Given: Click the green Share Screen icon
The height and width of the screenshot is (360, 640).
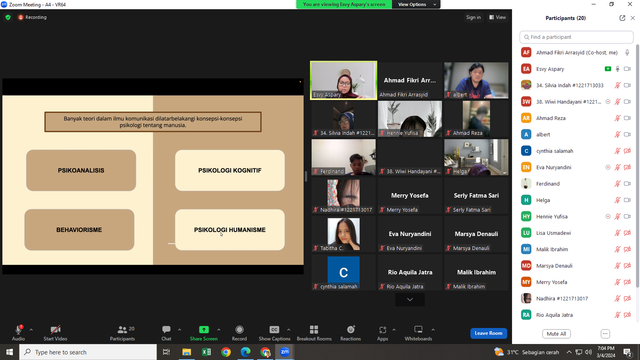Looking at the screenshot, I should pyautogui.click(x=204, y=329).
